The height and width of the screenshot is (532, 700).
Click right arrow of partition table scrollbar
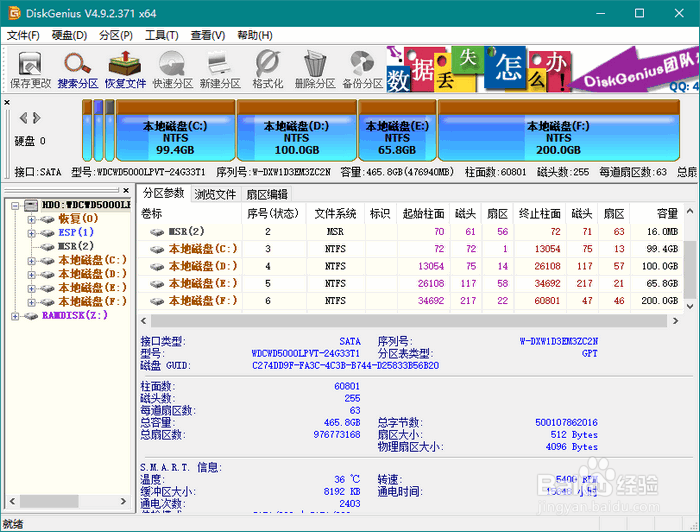pyautogui.click(x=675, y=321)
